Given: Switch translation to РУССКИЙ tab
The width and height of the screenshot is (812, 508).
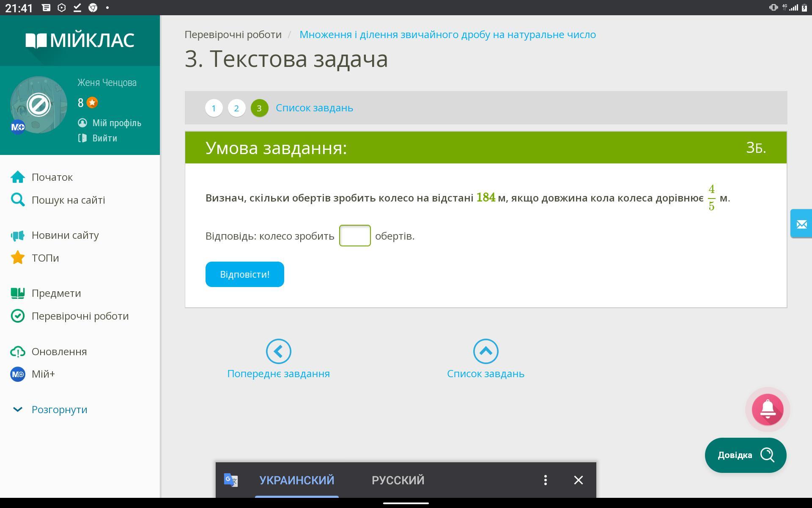Looking at the screenshot, I should click(398, 480).
